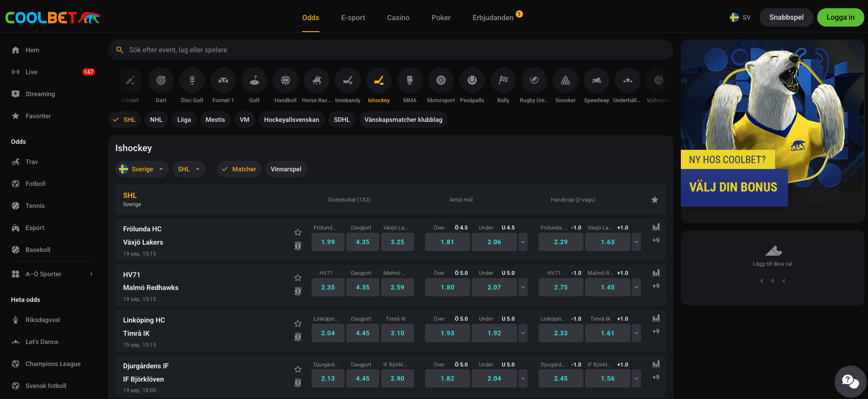Open the Sverige country dropdown
The width and height of the screenshot is (868, 399).
142,169
